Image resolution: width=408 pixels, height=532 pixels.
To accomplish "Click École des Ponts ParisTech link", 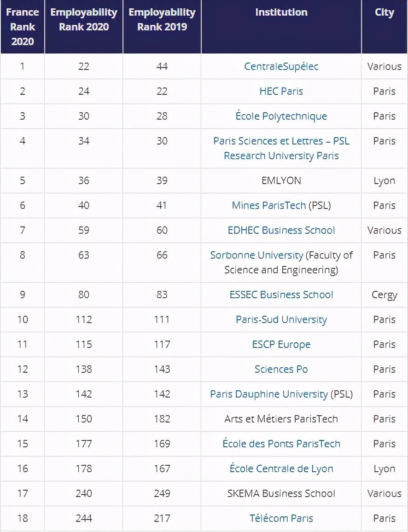I will coord(281,444).
